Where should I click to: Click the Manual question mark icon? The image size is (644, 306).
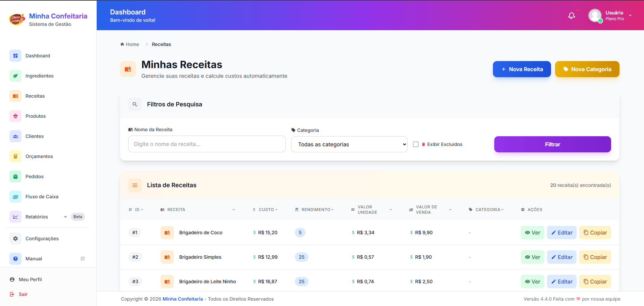pyautogui.click(x=15, y=259)
